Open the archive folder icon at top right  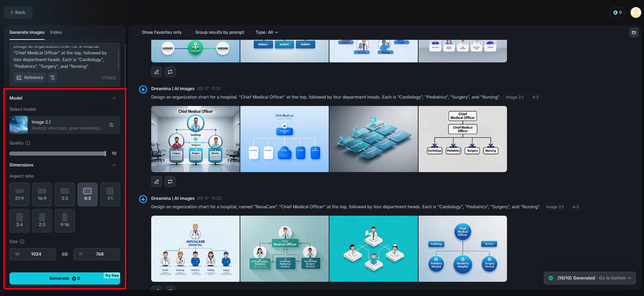(x=634, y=32)
